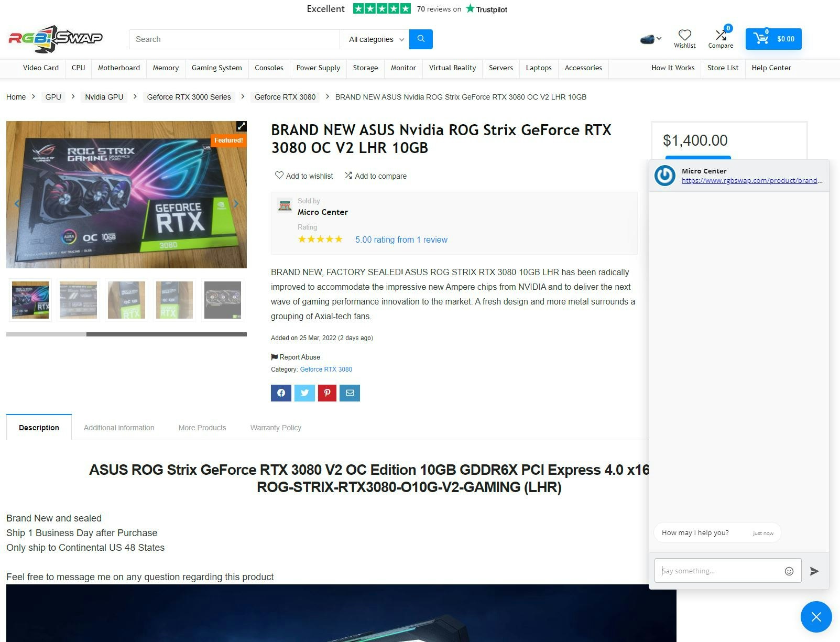Open the Store List page
The image size is (840, 642).
(x=723, y=68)
